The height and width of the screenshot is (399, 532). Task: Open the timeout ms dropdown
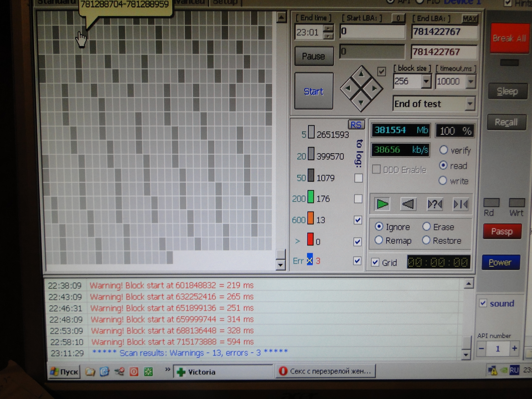click(x=470, y=82)
